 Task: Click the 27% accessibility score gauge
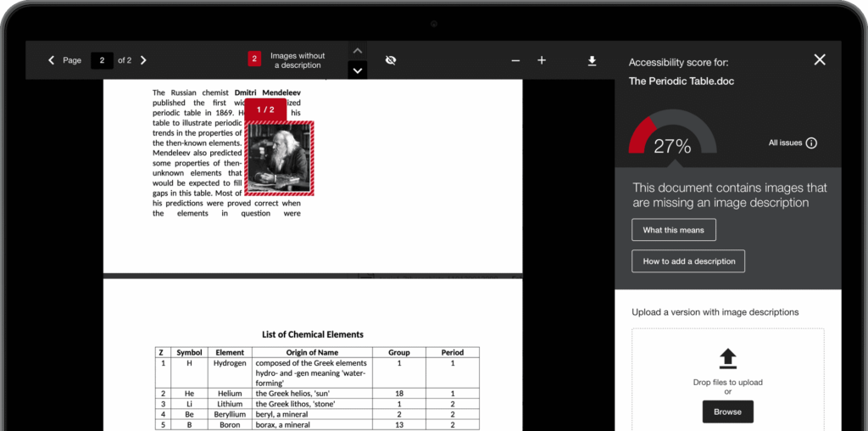click(672, 133)
